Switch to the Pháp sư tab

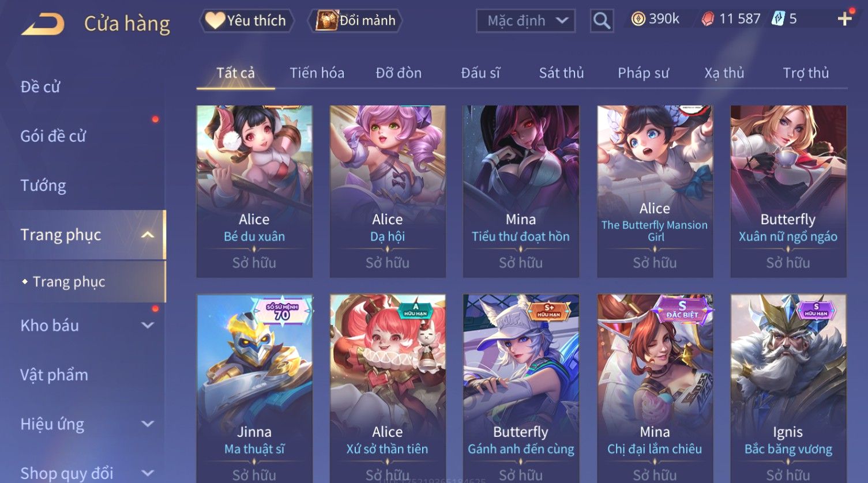pyautogui.click(x=643, y=73)
